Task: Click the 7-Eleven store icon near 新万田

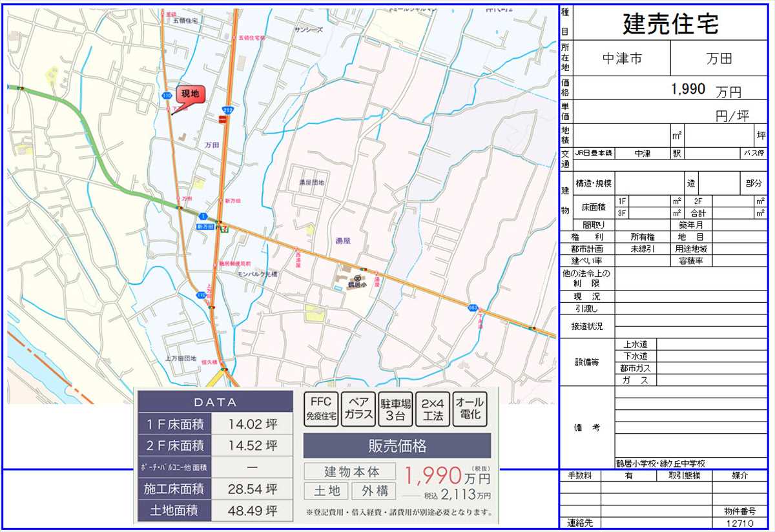Action: pos(223,228)
